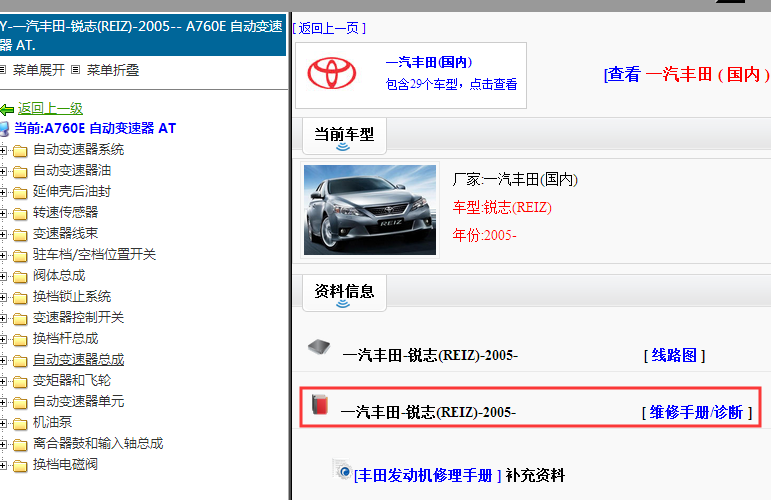This screenshot has width=771, height=500.
Task: Select the 资料信息 tab
Action: [x=344, y=293]
